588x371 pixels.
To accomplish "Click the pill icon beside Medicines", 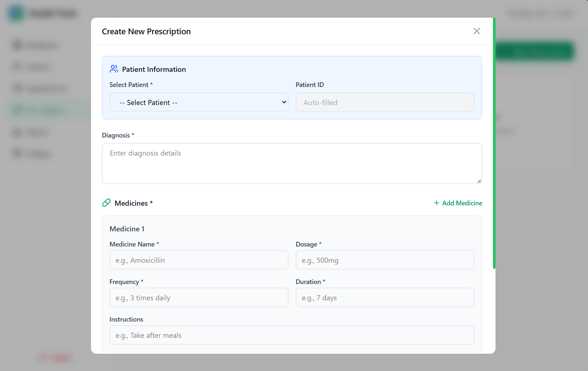I will (x=106, y=203).
